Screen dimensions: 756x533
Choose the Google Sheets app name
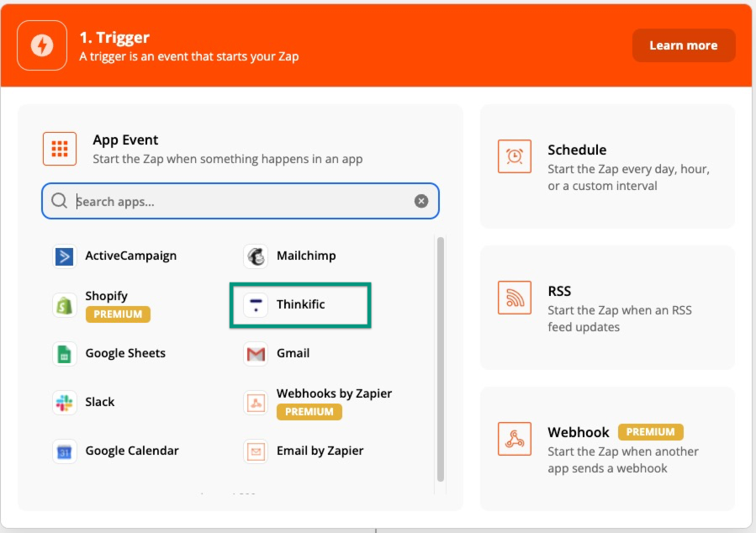pyautogui.click(x=125, y=353)
